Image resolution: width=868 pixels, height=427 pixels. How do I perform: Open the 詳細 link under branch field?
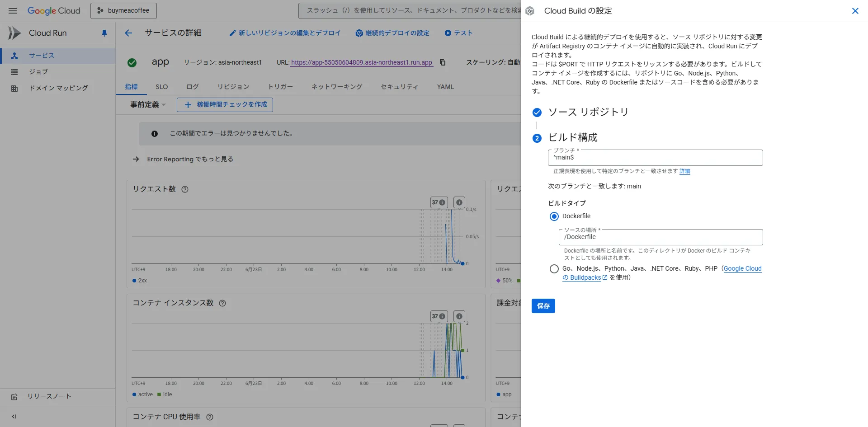[x=684, y=171]
